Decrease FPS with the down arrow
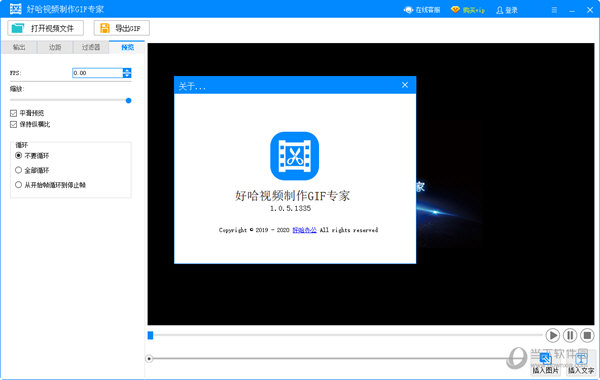Viewport: 600px width, 380px height. [127, 75]
